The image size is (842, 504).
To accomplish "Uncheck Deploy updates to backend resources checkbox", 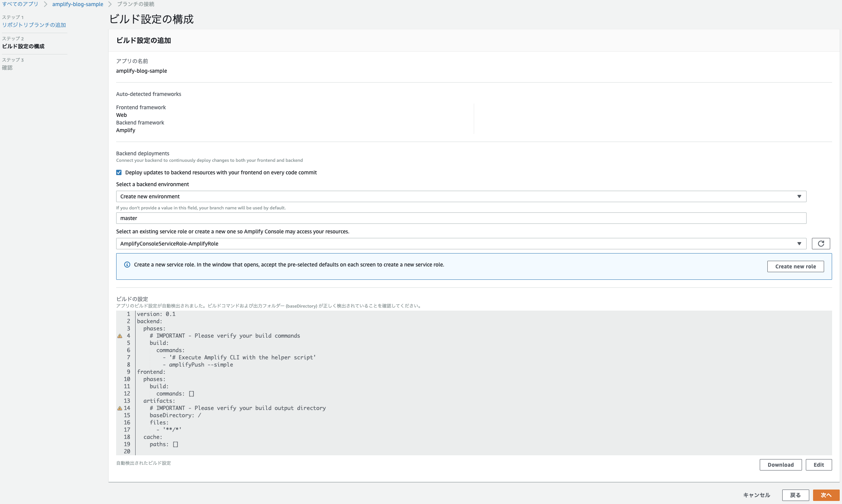I will point(119,172).
